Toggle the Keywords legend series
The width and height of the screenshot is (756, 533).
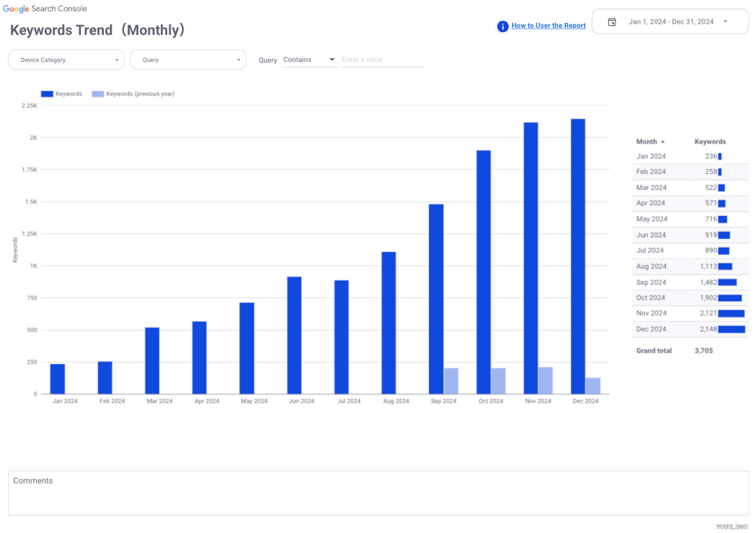click(61, 93)
